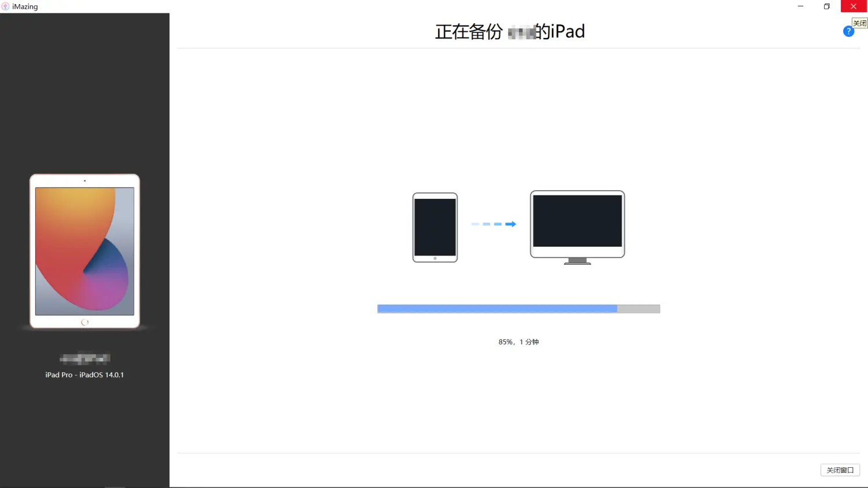Click the iPad Pro - iPadOS 14.0.1 label

pyautogui.click(x=84, y=375)
